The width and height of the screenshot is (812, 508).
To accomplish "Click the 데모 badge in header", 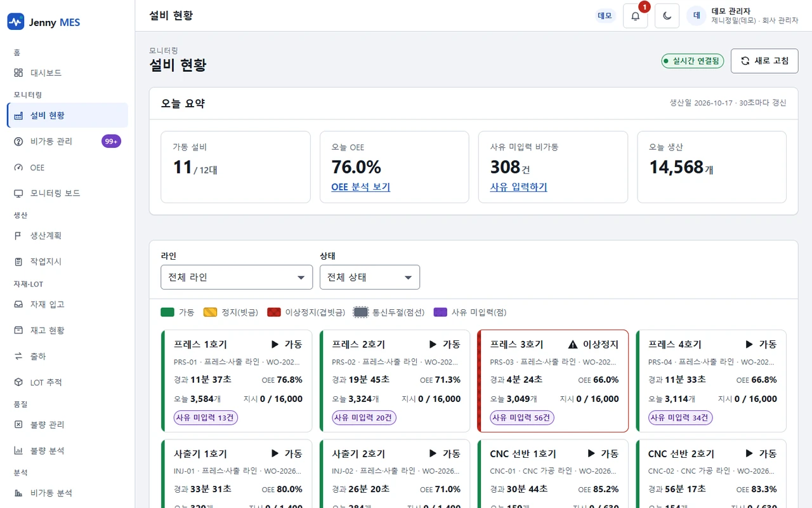I will 605,16.
